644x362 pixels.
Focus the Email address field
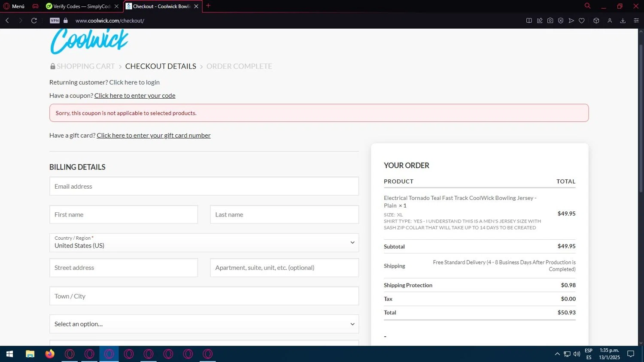(x=204, y=186)
